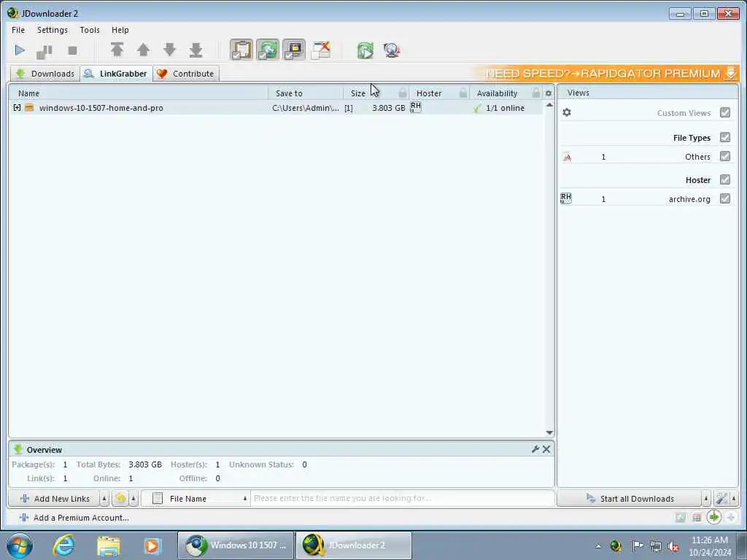Toggle auto update toolbar icon
The height and width of the screenshot is (560, 747).
tap(294, 50)
